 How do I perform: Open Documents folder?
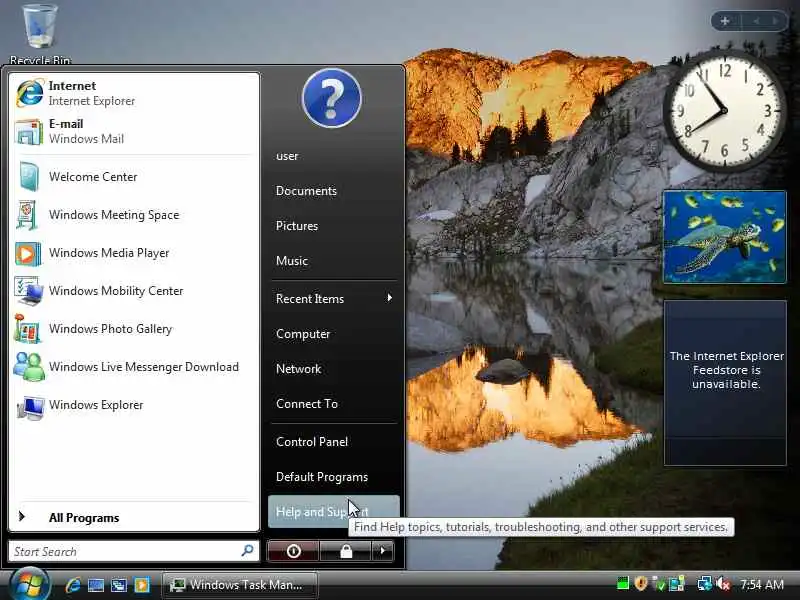[333, 191]
